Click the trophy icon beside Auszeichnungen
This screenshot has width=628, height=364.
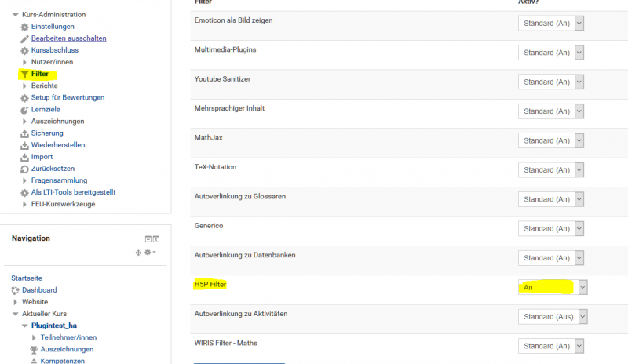34,349
